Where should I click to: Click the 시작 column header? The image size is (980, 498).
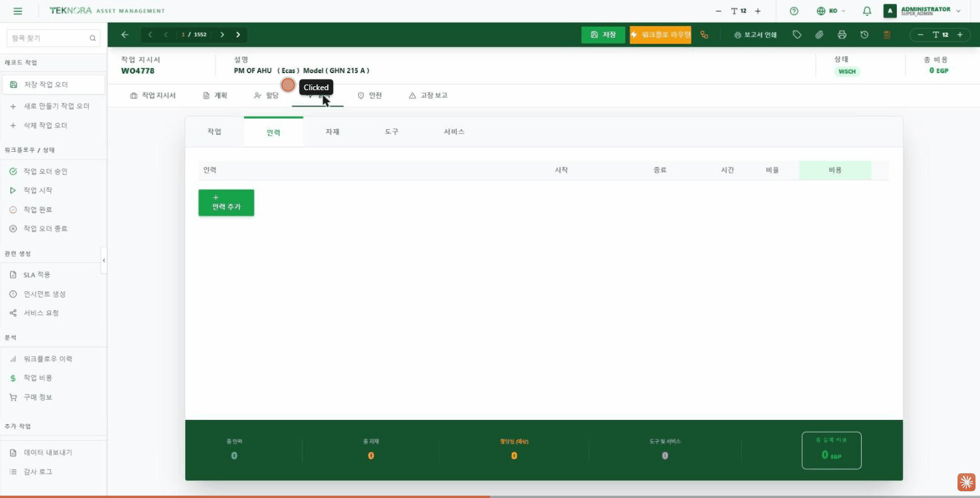click(561, 170)
